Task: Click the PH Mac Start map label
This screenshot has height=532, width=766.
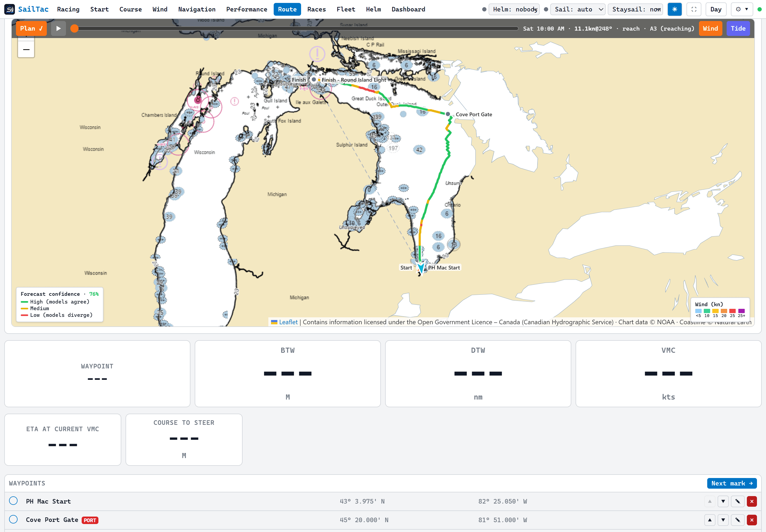Action: pyautogui.click(x=444, y=267)
